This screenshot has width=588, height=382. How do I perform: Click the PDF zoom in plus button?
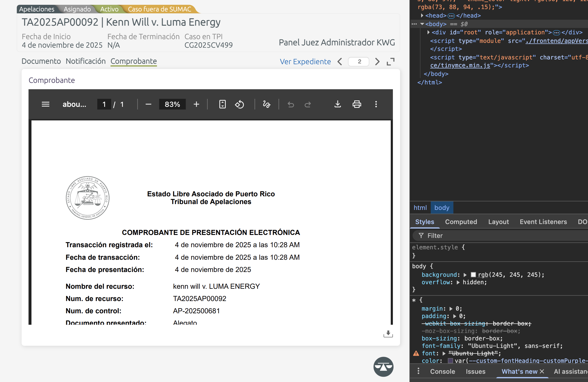tap(196, 104)
